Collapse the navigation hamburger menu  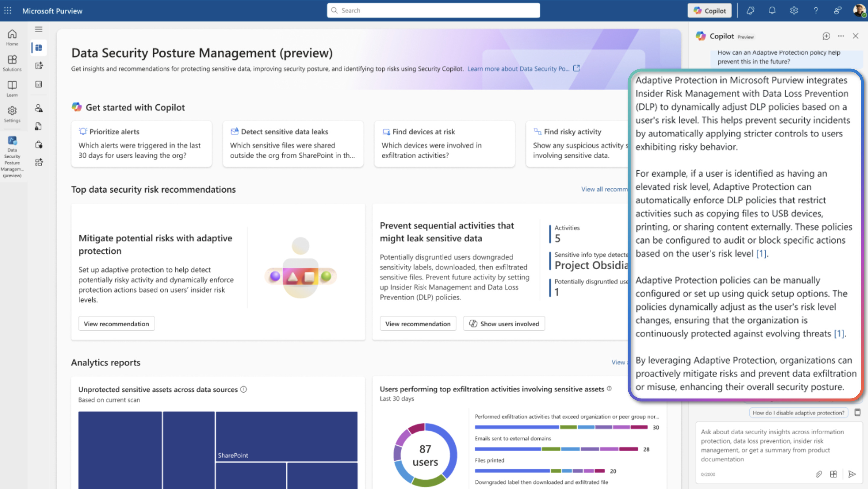(39, 29)
